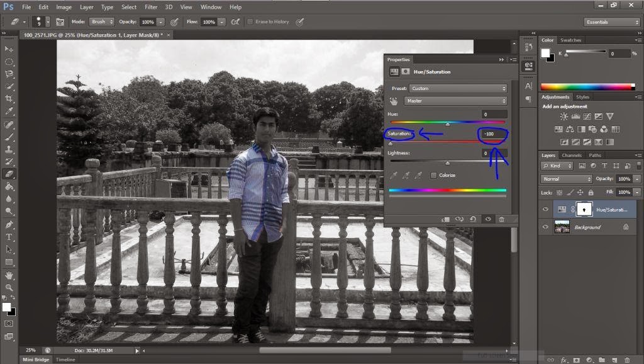Viewport: 644px width, 364px height.
Task: Add a Curves adjustment
Action: coord(587,117)
